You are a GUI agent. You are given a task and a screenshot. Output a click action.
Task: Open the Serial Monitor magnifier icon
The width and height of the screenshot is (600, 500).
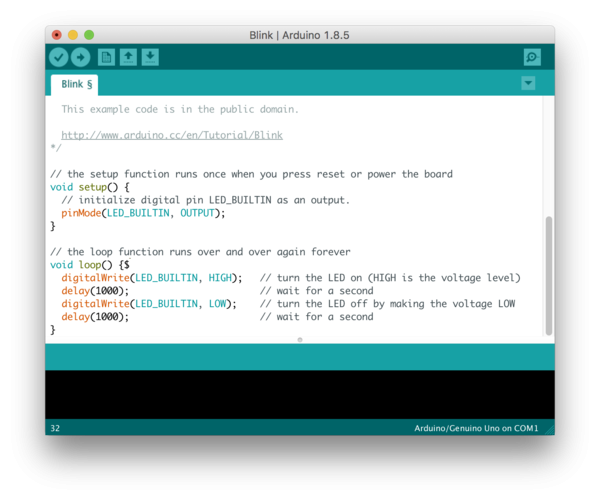[x=532, y=57]
